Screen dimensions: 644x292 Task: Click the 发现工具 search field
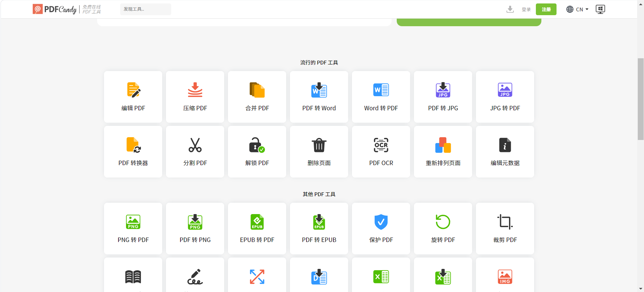145,9
